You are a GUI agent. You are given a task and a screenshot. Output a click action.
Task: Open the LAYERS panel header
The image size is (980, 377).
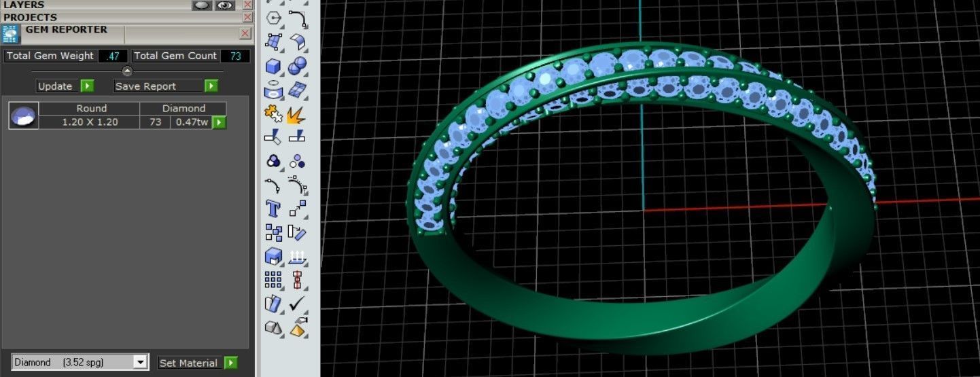tap(24, 5)
